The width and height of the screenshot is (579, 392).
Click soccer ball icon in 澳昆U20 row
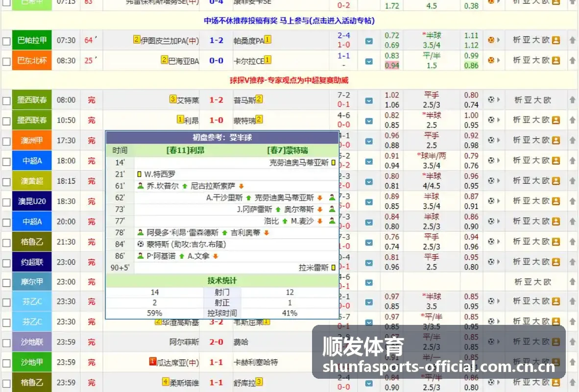tap(491, 201)
